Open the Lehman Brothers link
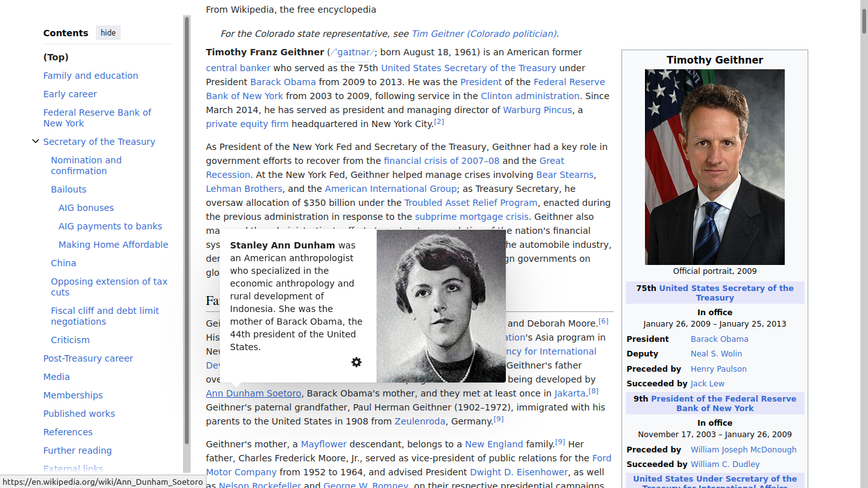This screenshot has width=868, height=488. (x=244, y=189)
